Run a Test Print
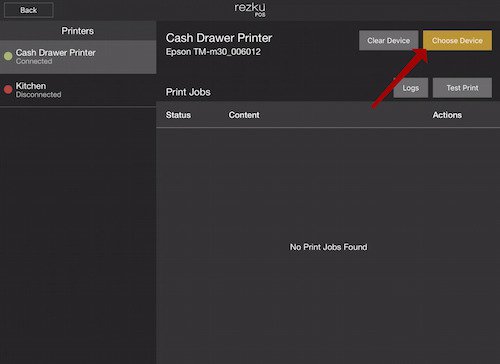500x364 pixels. pyautogui.click(x=462, y=88)
